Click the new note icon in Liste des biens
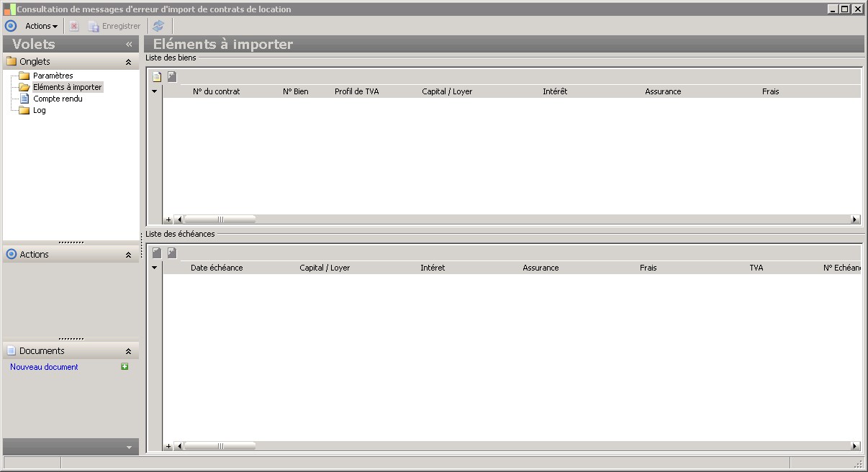 (x=157, y=77)
